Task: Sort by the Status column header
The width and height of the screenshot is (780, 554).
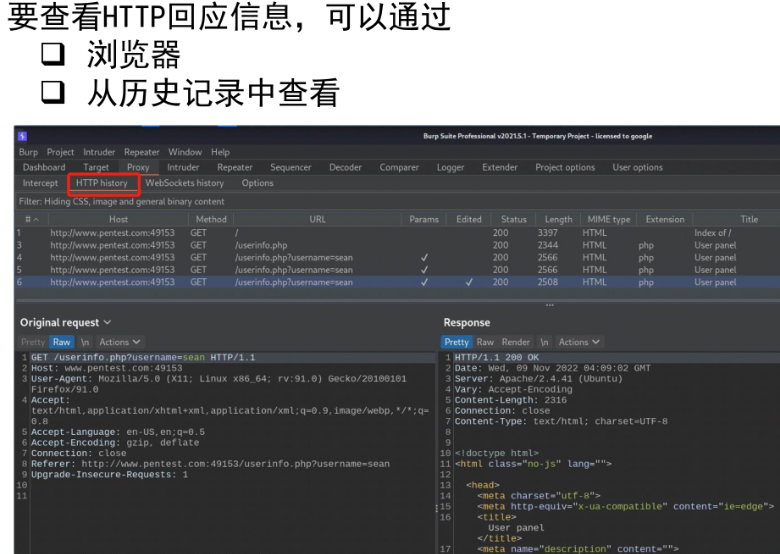Action: [x=514, y=219]
